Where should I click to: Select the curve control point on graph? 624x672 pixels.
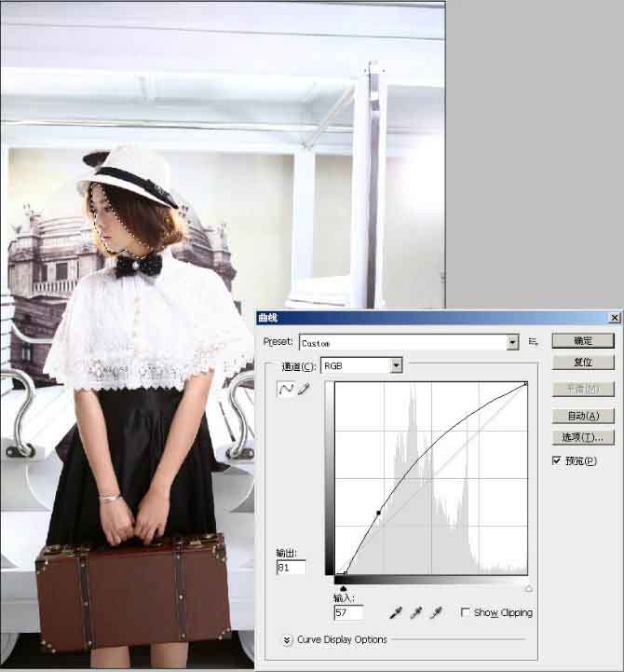[379, 513]
